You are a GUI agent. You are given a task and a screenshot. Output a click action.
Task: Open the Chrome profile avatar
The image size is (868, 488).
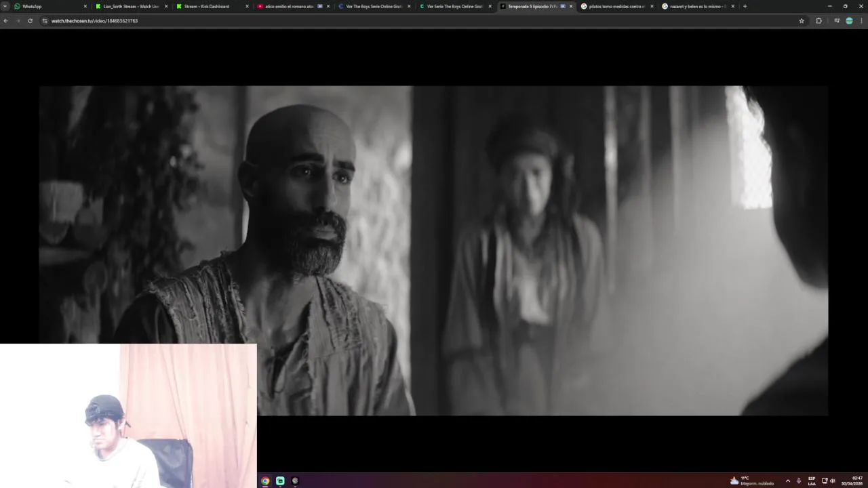(849, 21)
